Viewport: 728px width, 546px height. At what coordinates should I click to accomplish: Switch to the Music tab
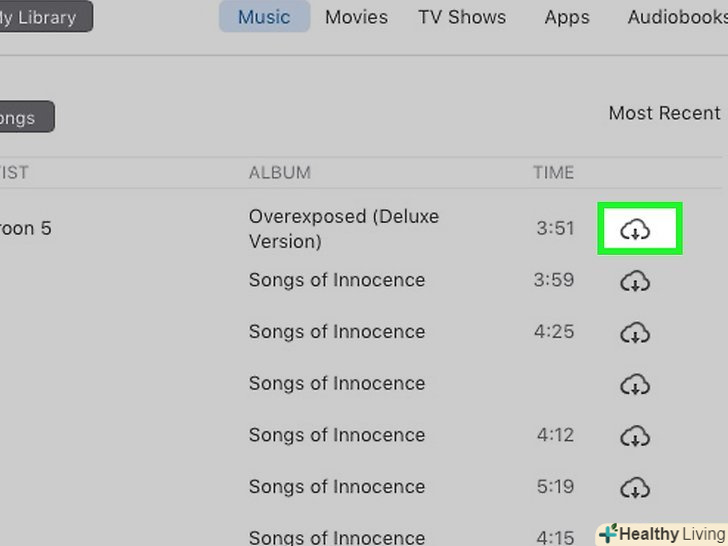coord(264,17)
